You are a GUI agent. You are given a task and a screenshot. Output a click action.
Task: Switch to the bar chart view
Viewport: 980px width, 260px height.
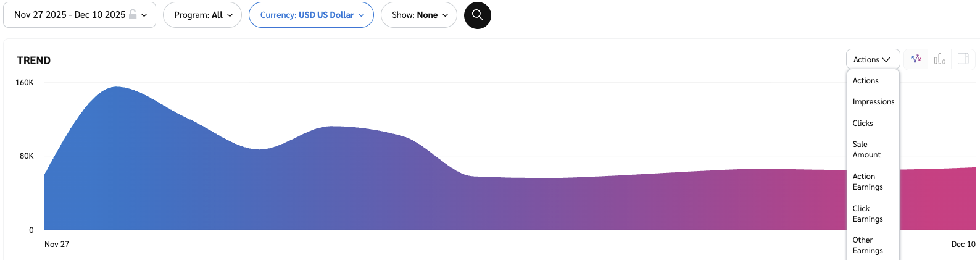(x=939, y=59)
